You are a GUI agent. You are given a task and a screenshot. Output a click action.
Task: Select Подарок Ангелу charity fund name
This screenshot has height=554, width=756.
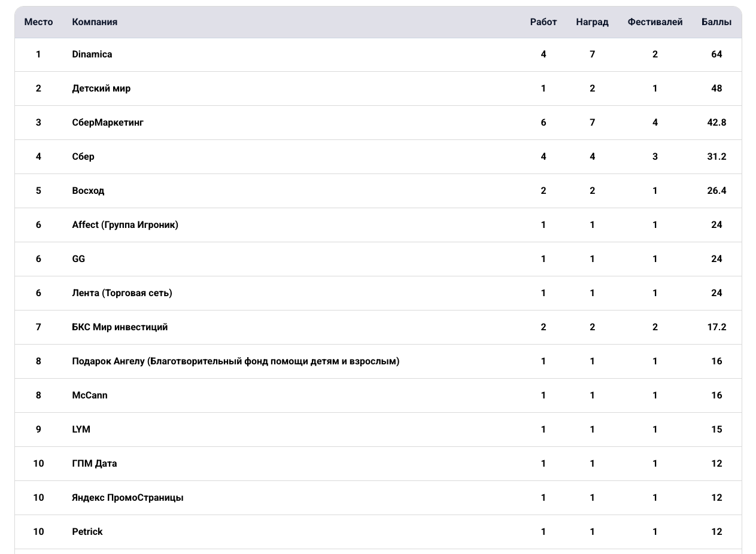(236, 361)
